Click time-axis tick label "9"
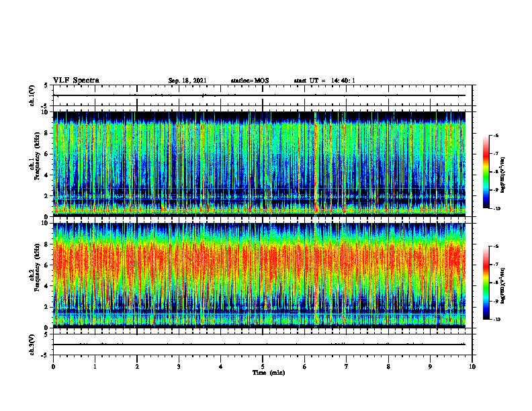The width and height of the screenshot is (532, 411). click(430, 367)
